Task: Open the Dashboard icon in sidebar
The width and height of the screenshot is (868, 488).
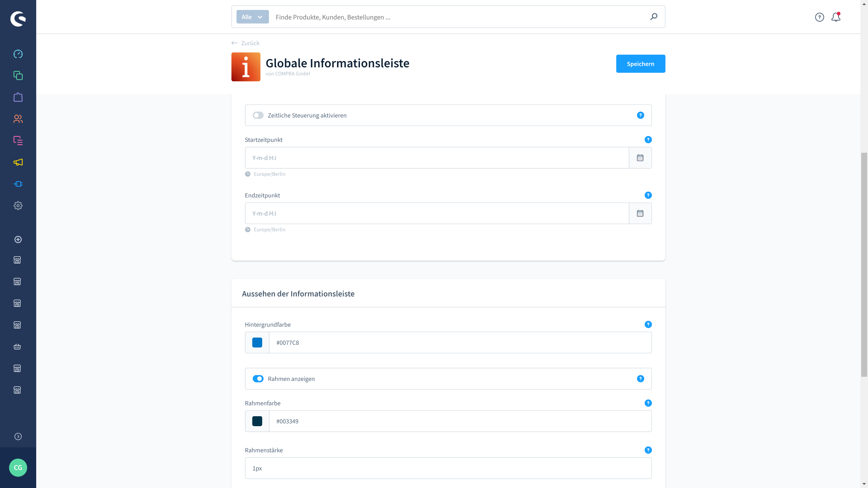Action: 18,54
